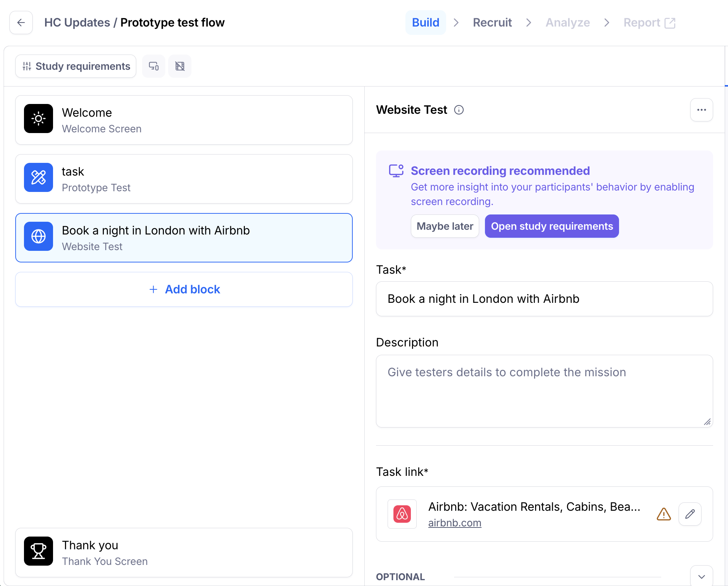Click the task link warning triangle
The height and width of the screenshot is (586, 728).
pyautogui.click(x=664, y=514)
